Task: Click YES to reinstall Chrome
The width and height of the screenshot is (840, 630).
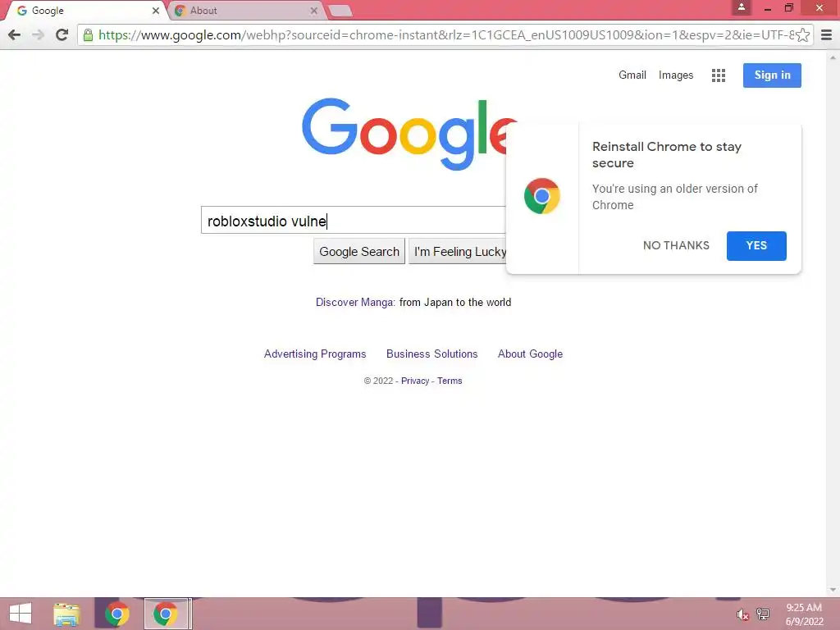Action: [x=756, y=246]
